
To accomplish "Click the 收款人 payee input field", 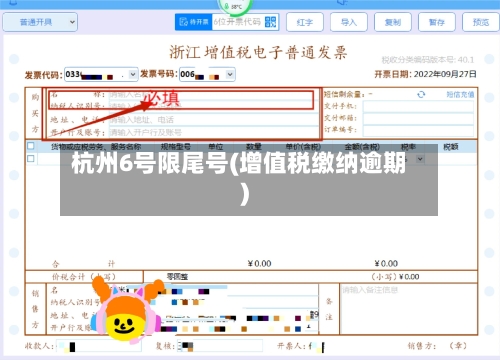I will 99,346.
